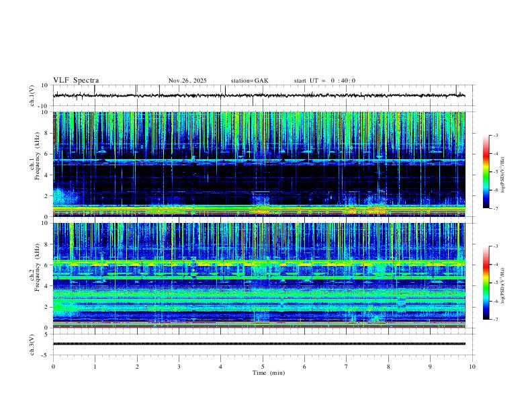Click the ch.2 "Frequency (kHz)" axis label
This screenshot has height=411, width=532.
(x=37, y=267)
